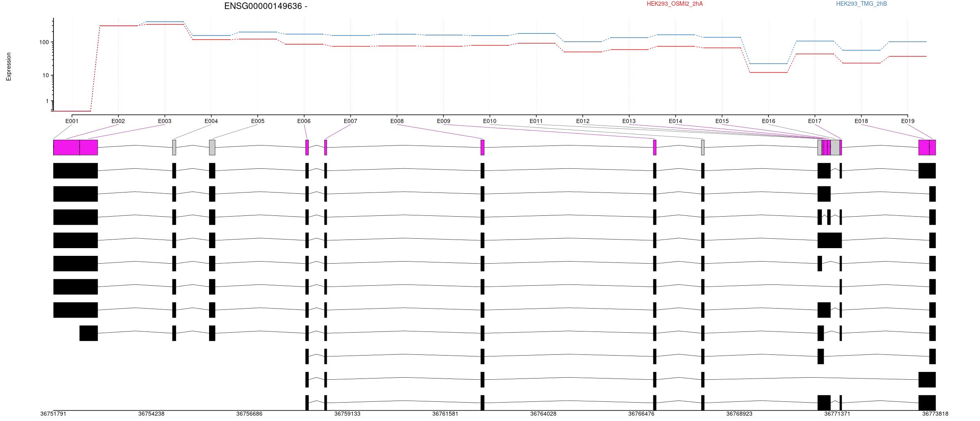
Task: Click exon label E014
Action: click(x=675, y=121)
